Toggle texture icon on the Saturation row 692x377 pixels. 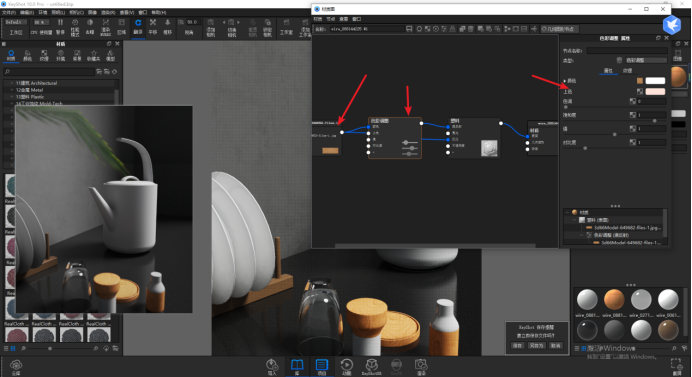632,115
